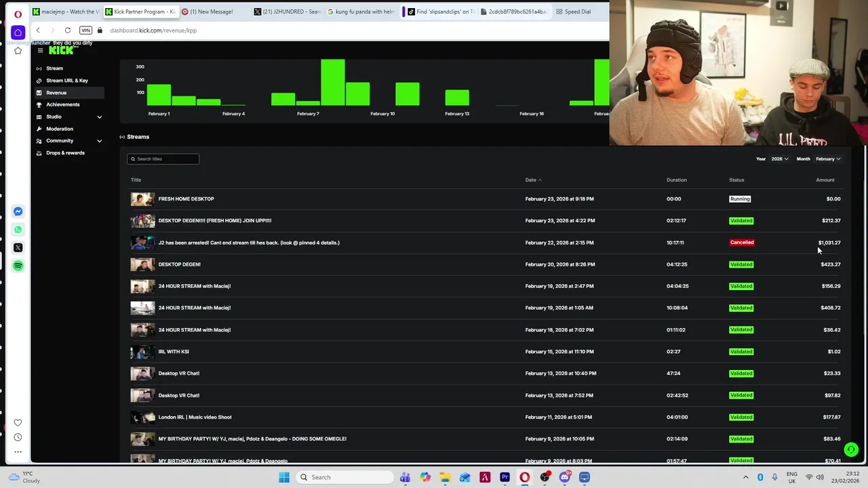Image resolution: width=868 pixels, height=488 pixels.
Task: Click the Bluetooth tray icon
Action: tap(760, 477)
